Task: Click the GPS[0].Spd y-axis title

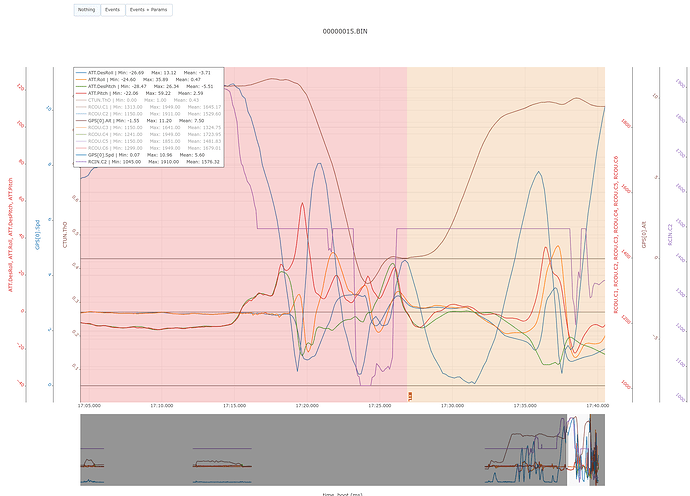Action: (x=37, y=235)
